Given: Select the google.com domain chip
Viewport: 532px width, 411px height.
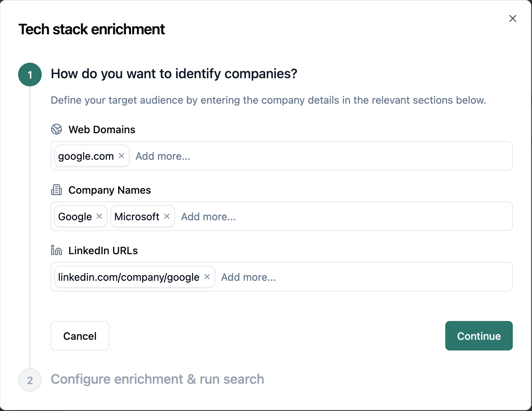Looking at the screenshot, I should pyautogui.click(x=86, y=156).
